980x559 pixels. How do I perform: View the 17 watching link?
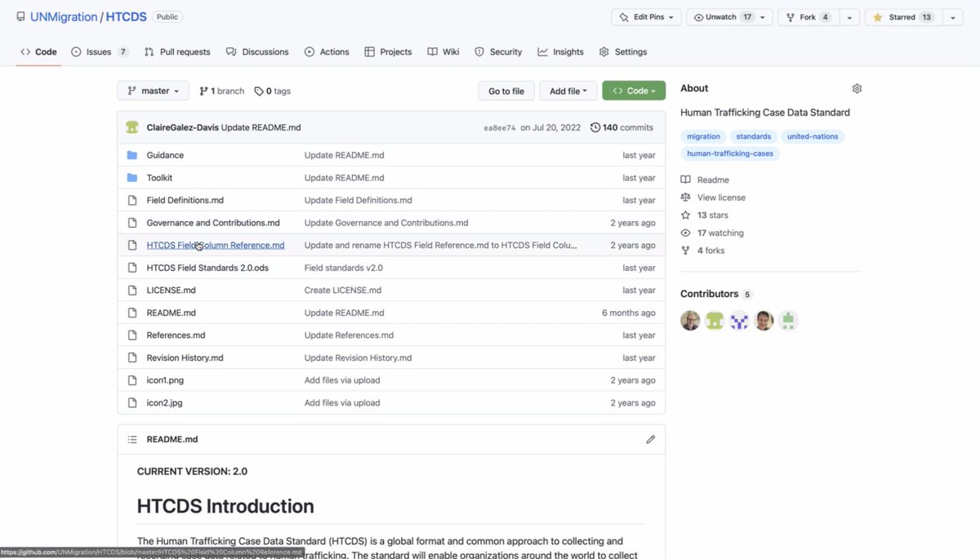click(712, 233)
